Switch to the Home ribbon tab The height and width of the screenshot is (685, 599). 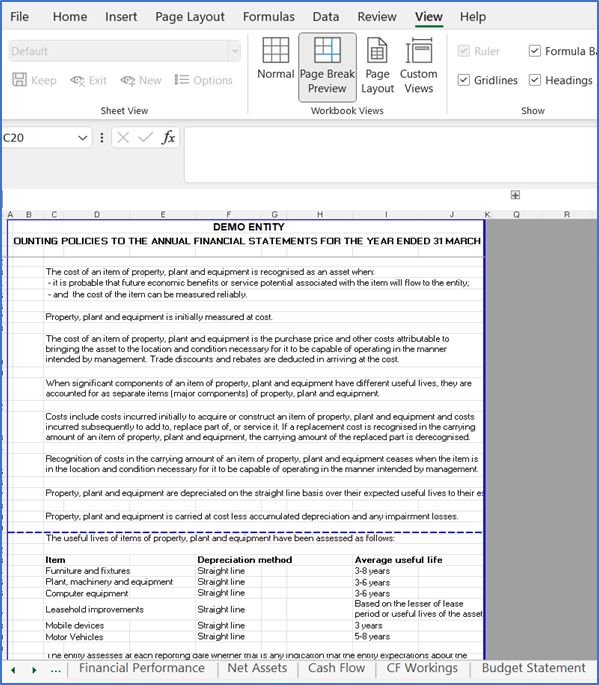click(70, 17)
